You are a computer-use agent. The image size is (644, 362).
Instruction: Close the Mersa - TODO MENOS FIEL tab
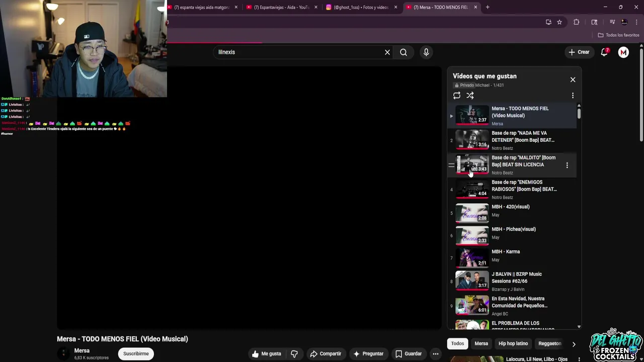pyautogui.click(x=475, y=7)
